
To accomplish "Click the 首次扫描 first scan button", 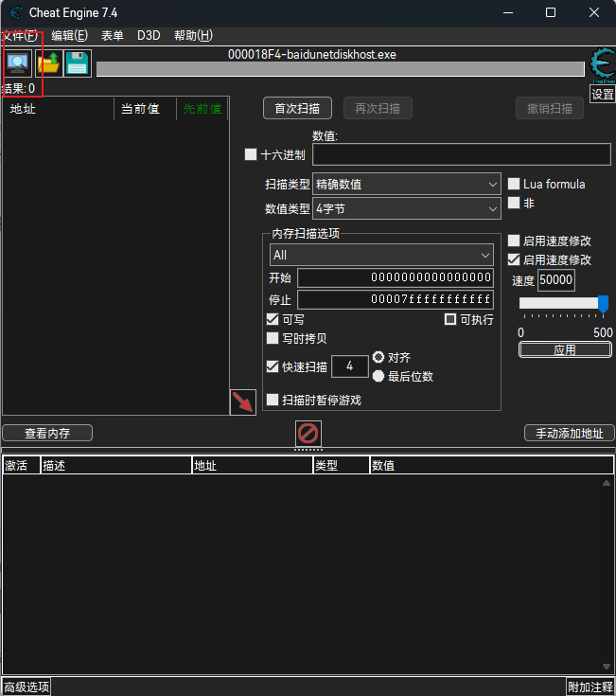I will tap(297, 108).
